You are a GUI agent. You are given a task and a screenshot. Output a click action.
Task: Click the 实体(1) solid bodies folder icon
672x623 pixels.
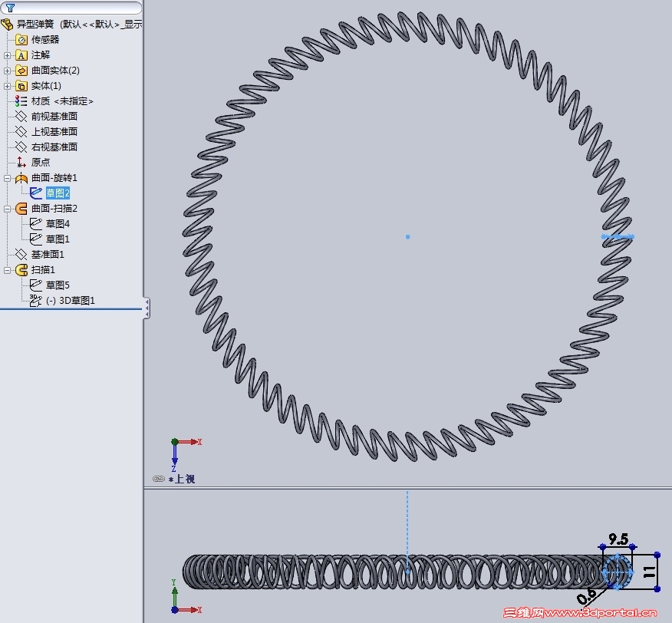[x=21, y=86]
